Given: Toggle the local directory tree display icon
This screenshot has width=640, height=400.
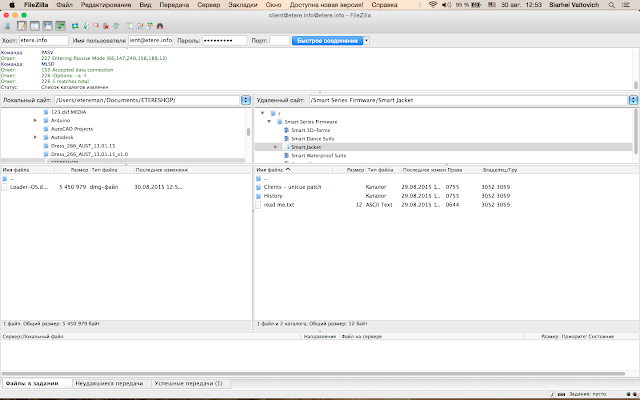Looking at the screenshot, I should click(x=35, y=26).
